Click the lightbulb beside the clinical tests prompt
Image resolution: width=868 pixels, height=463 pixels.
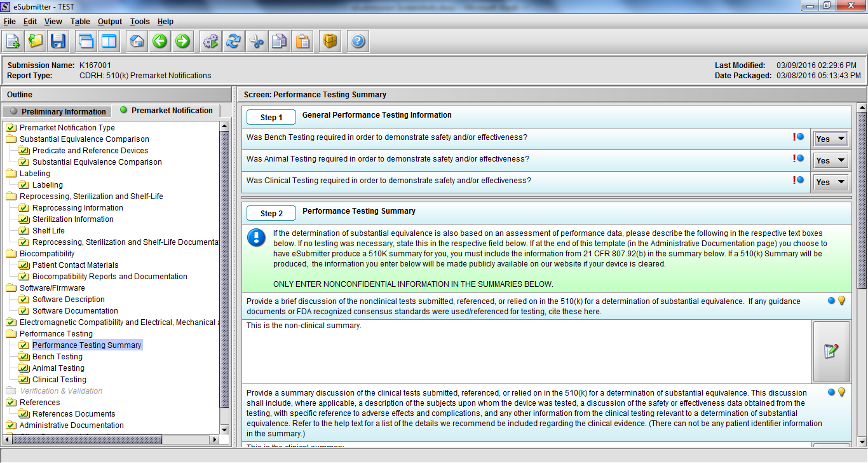coord(841,392)
